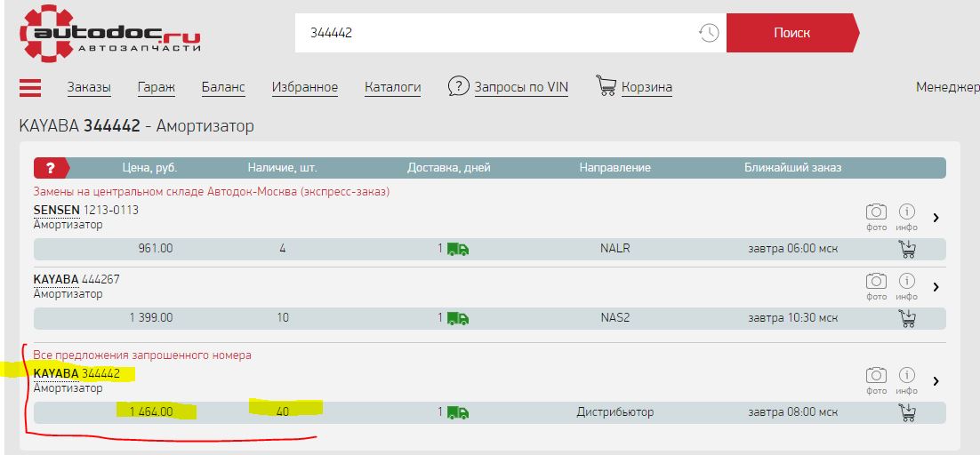Image resolution: width=980 pixels, height=455 pixels.
Task: Open the Менеджер link
Action: pos(947,87)
